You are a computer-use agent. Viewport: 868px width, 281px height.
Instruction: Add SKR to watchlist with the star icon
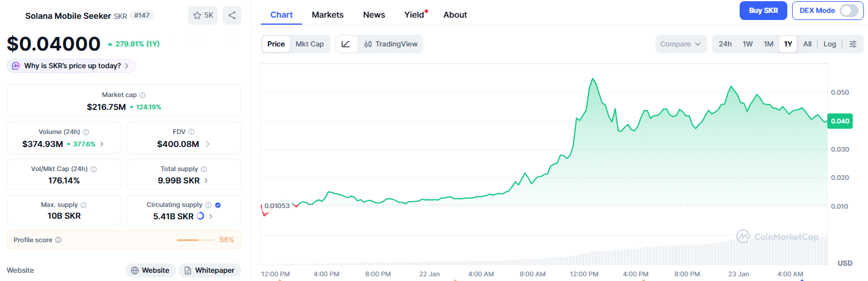pyautogui.click(x=203, y=15)
